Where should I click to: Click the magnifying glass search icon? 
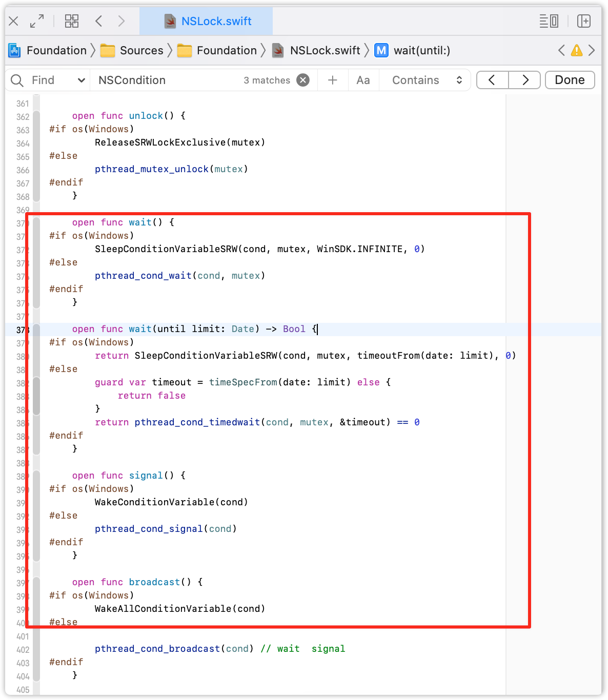(x=17, y=80)
